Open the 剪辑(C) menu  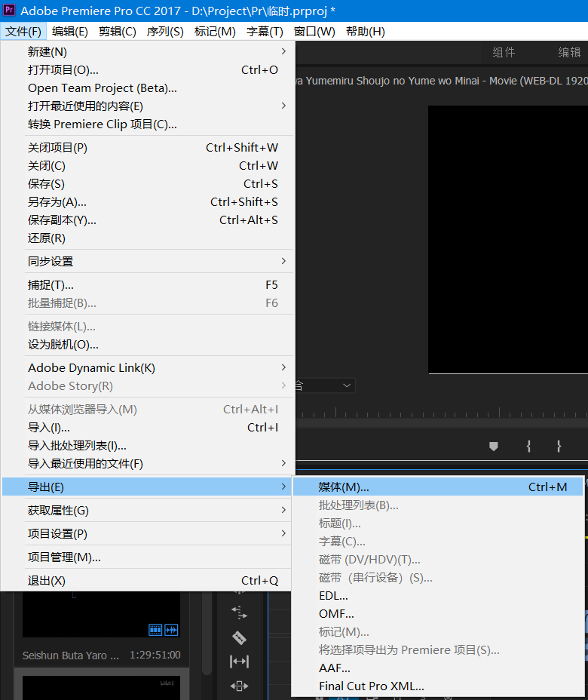click(x=118, y=31)
